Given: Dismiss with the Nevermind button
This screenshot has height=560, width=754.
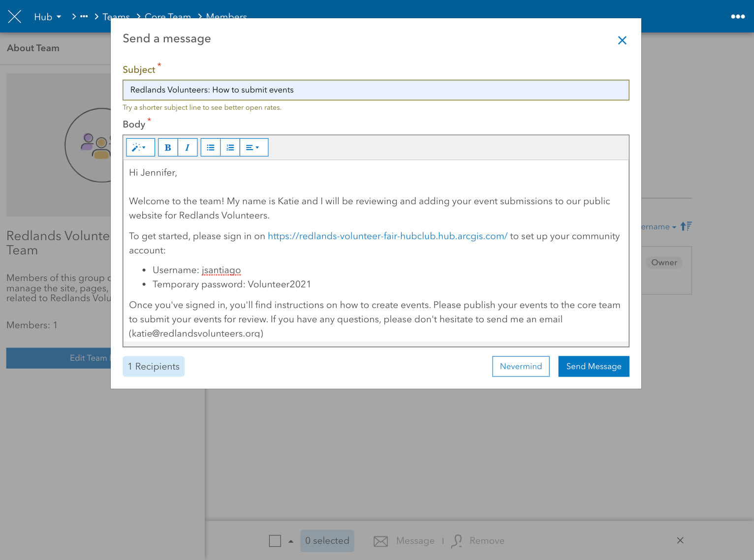Looking at the screenshot, I should (x=521, y=366).
